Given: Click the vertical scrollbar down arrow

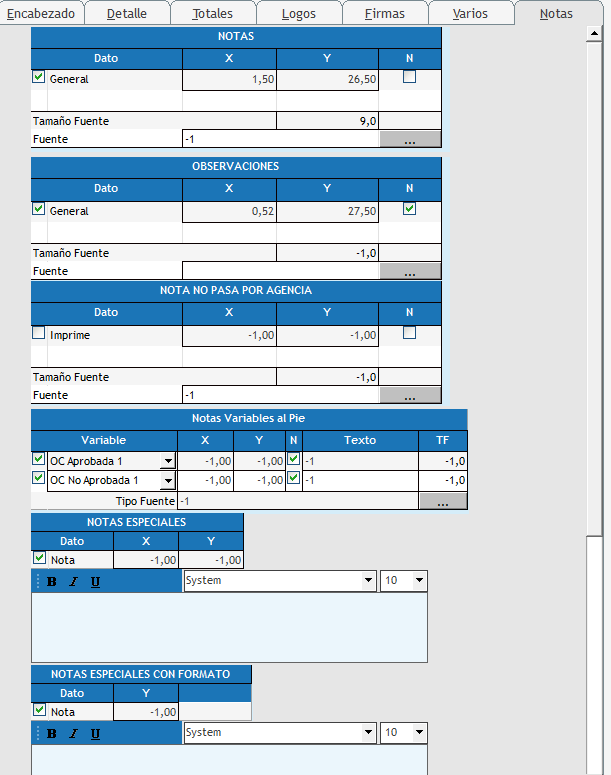Looking at the screenshot, I should coord(595,767).
